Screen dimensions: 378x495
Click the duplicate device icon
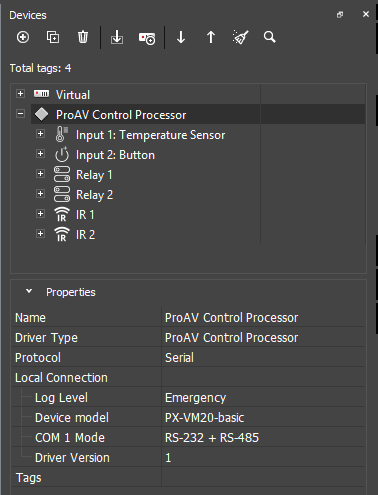(x=53, y=37)
